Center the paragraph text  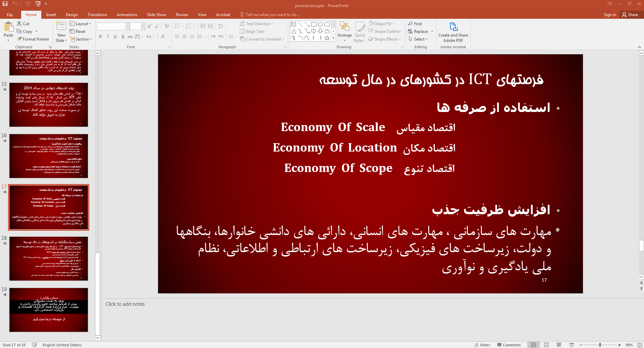[185, 37]
